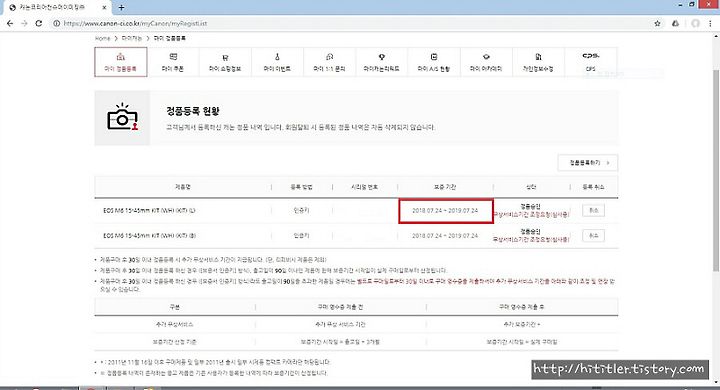
Task: Cancel registration for the EOS M6 (B) row
Action: pyautogui.click(x=593, y=236)
